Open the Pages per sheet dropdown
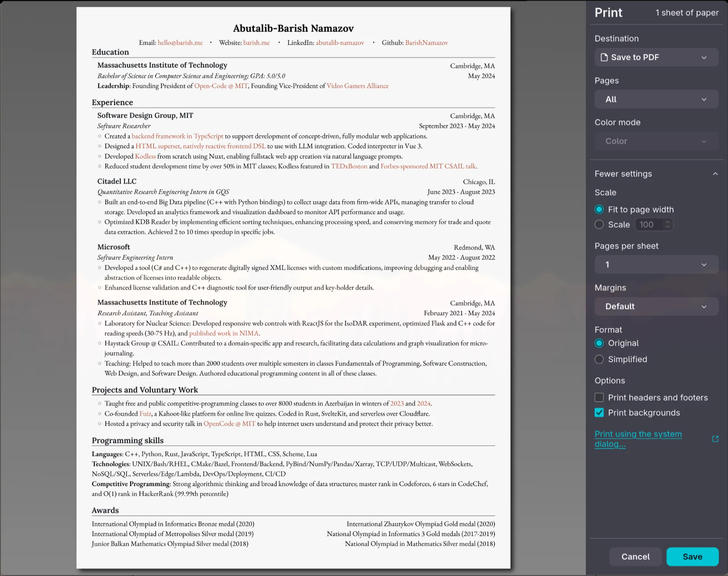This screenshot has height=576, width=728. (656, 264)
